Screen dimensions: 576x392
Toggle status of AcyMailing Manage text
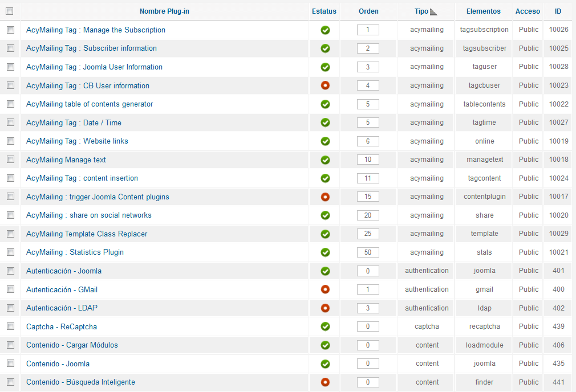(325, 160)
